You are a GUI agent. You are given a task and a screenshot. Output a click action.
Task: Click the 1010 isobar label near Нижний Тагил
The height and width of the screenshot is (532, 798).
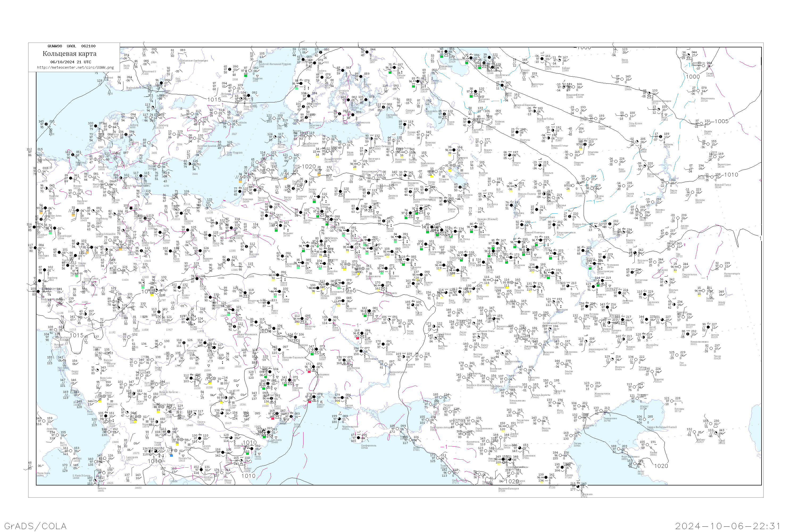[731, 175]
